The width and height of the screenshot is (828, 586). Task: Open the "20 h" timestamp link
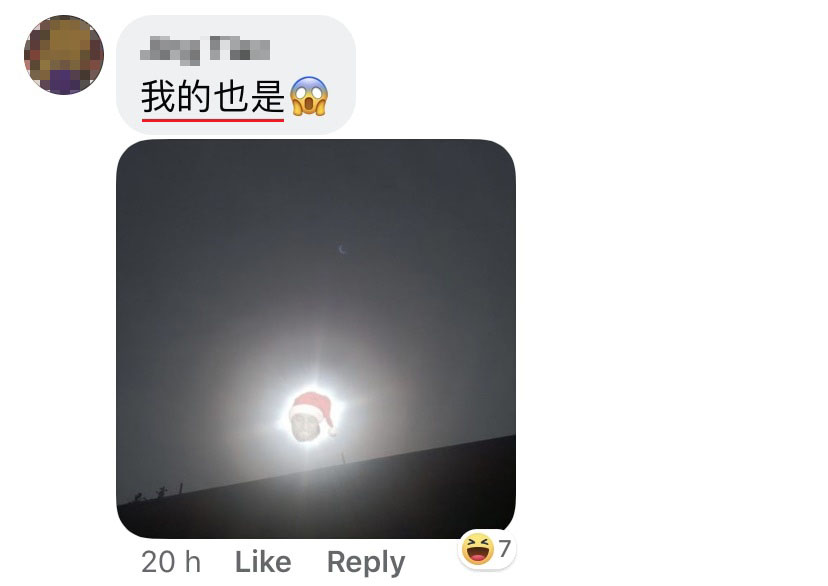click(171, 562)
